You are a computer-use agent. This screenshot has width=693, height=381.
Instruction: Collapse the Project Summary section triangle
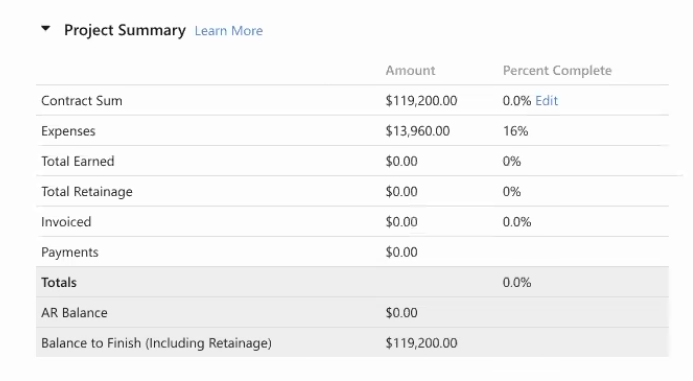46,29
